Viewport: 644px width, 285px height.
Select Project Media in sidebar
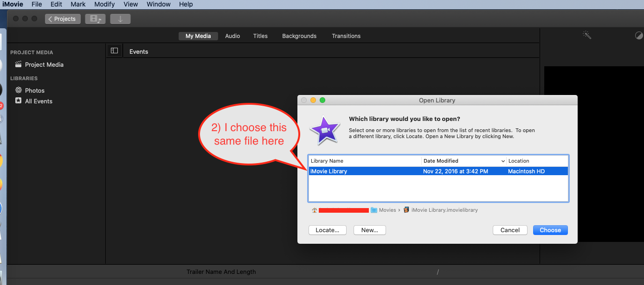(x=44, y=65)
